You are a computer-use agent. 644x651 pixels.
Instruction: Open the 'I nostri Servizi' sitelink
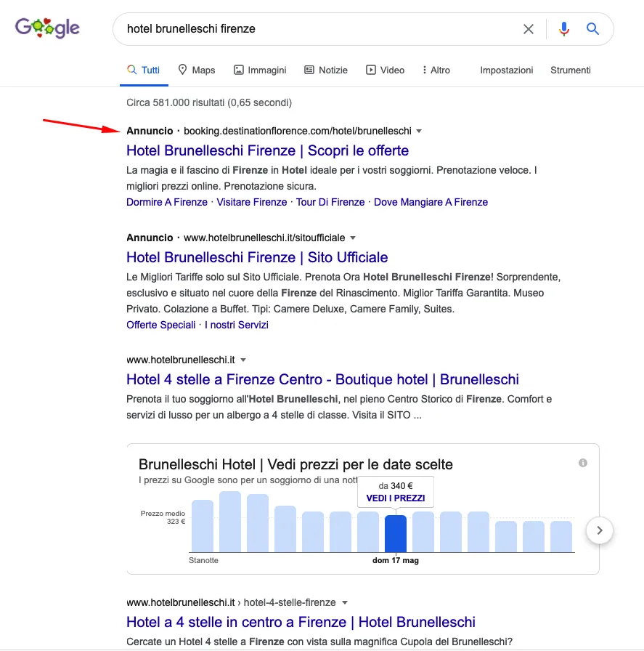pyautogui.click(x=237, y=325)
